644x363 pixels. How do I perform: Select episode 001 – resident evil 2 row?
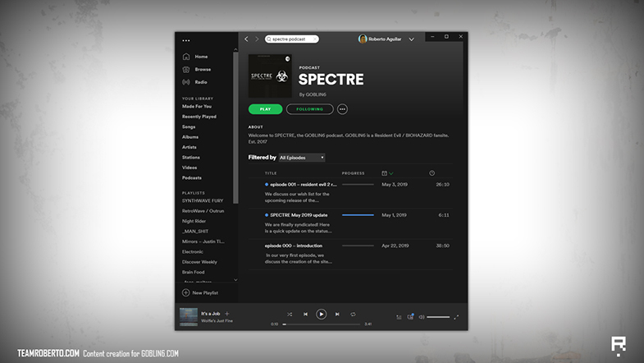pos(350,192)
